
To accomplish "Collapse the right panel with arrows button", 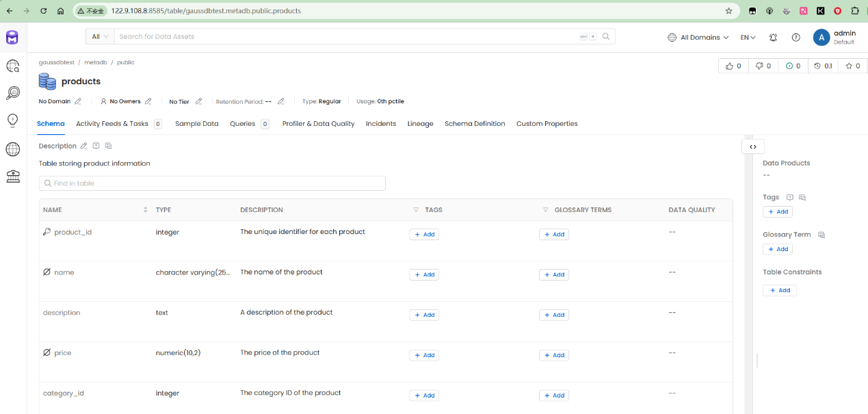I will point(753,146).
